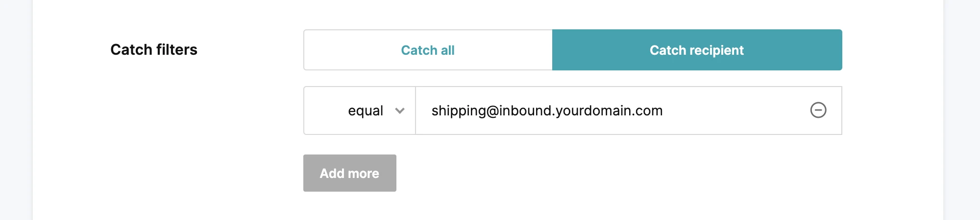Choose the Catch all tab
Screen dimensions: 980x220
pyautogui.click(x=428, y=50)
